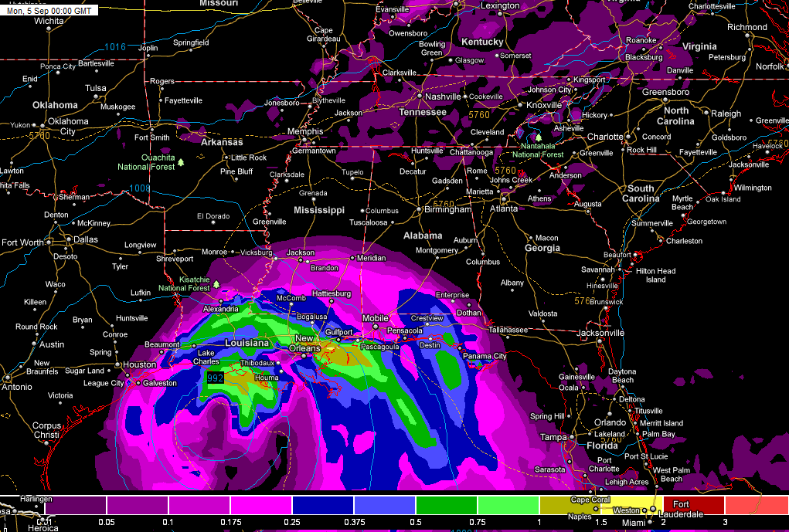Click the '1008' isobar label near Sherman
Image resolution: width=789 pixels, height=532 pixels.
coord(139,188)
